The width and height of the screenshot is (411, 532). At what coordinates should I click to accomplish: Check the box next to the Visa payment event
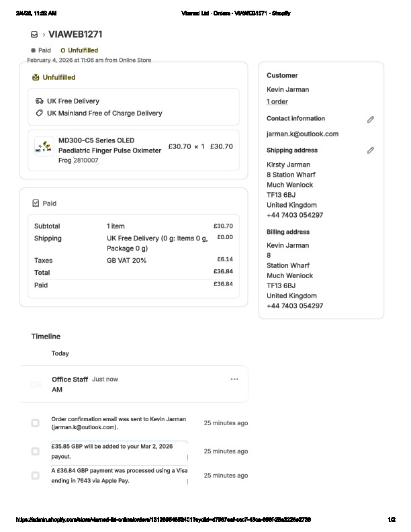point(36,476)
